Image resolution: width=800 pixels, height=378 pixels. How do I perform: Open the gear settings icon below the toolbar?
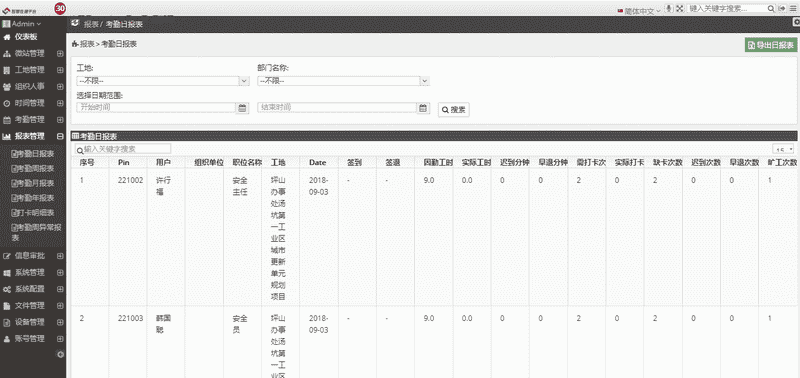click(795, 22)
